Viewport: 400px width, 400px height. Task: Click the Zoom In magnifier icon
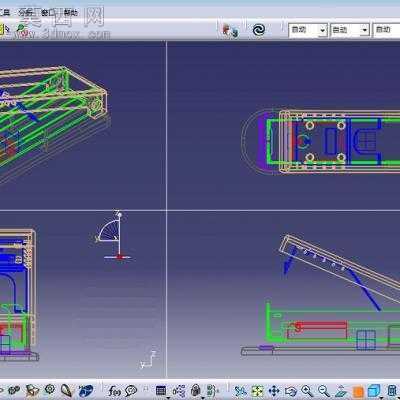coord(307,391)
